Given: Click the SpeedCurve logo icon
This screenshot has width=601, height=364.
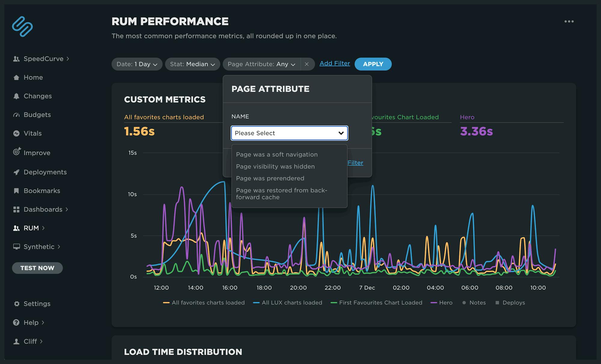Looking at the screenshot, I should click(x=22, y=26).
